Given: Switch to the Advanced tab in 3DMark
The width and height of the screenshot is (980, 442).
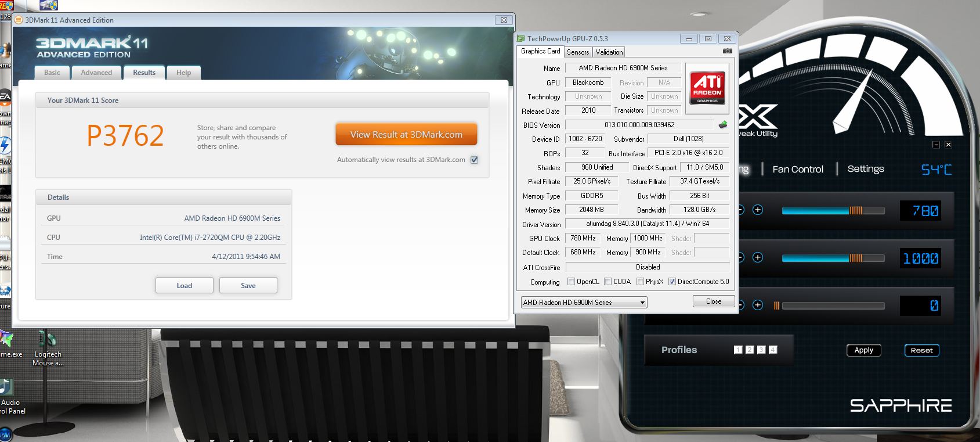Looking at the screenshot, I should [x=96, y=73].
